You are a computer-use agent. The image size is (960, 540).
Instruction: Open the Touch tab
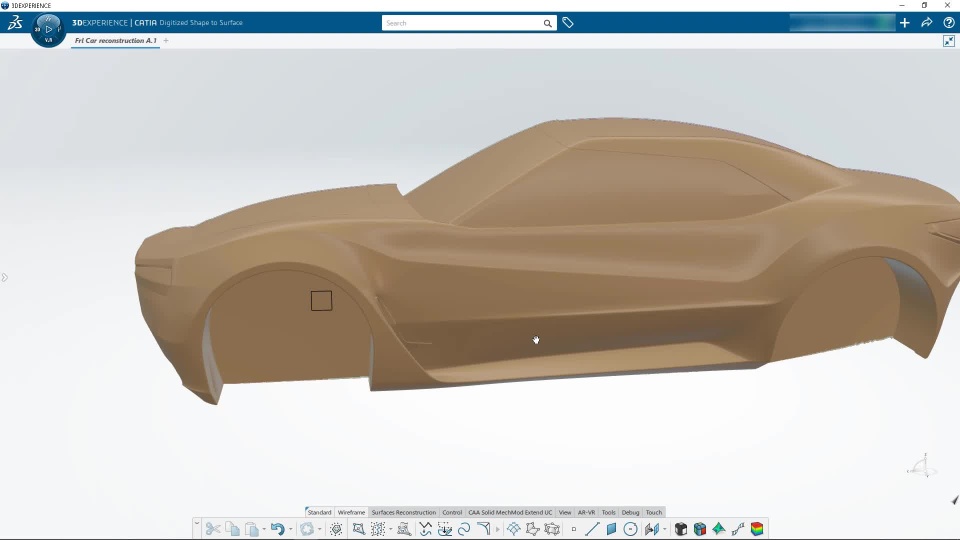coord(654,512)
